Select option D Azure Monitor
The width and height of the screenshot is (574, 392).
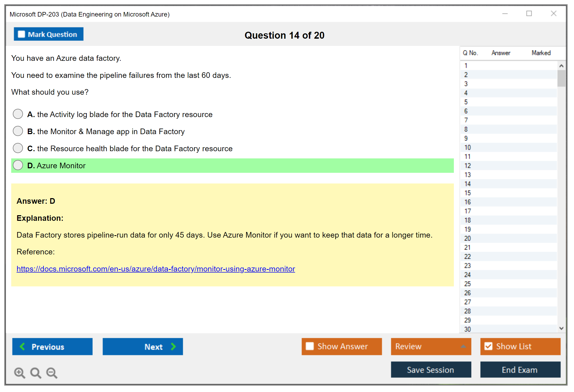point(18,165)
